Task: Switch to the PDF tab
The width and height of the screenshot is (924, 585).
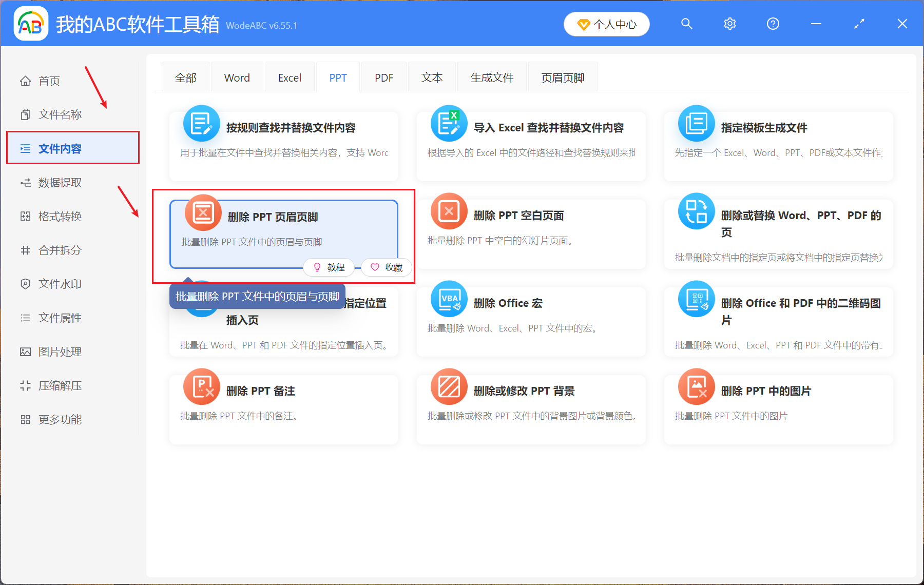Action: pos(383,78)
